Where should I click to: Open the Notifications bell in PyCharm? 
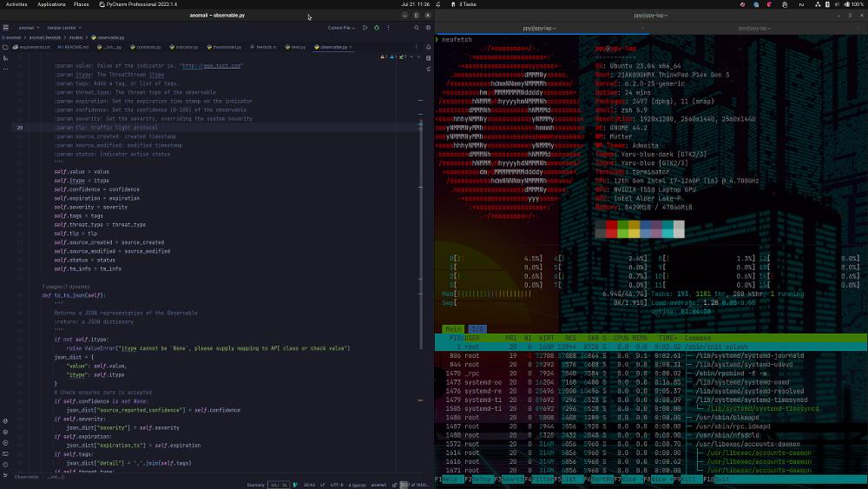point(429,48)
